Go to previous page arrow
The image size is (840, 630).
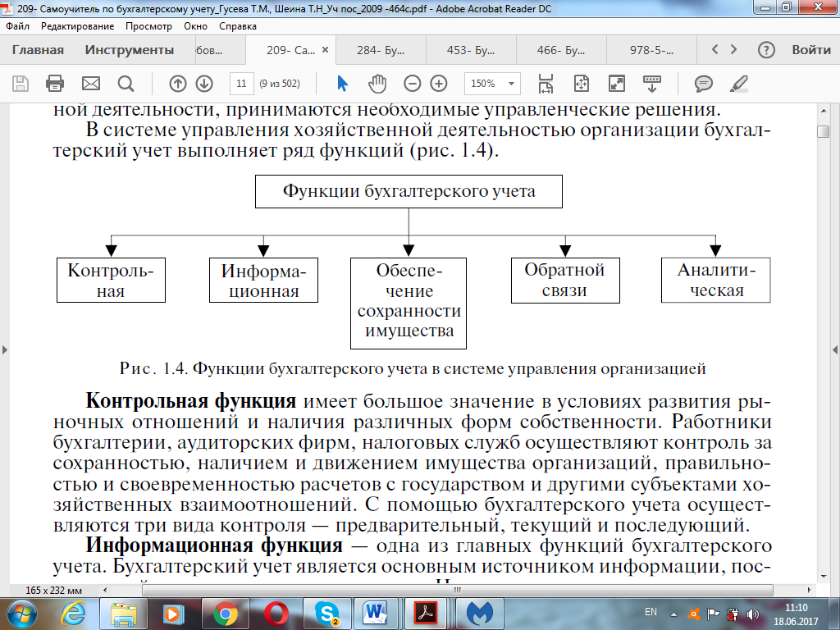pyautogui.click(x=178, y=84)
